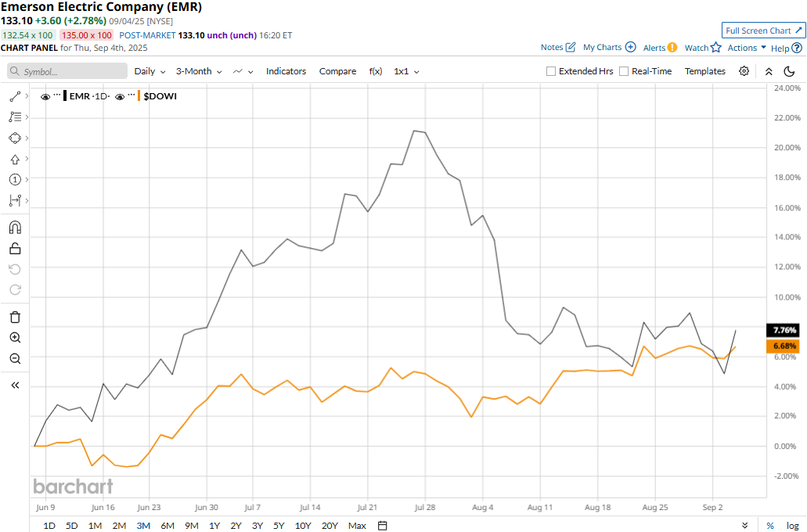Open the Actions dropdown menu
The height and width of the screenshot is (532, 807).
click(747, 48)
